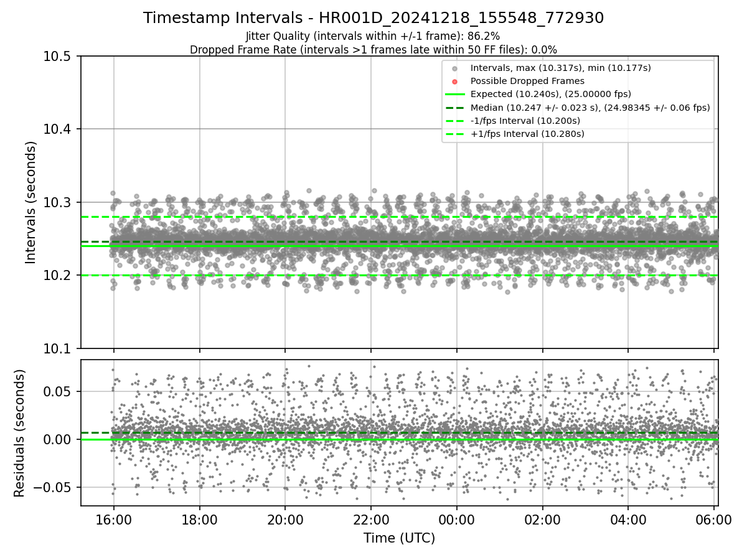
Task: Click the first 00:00 x-axis tick label
Action: pyautogui.click(x=456, y=519)
